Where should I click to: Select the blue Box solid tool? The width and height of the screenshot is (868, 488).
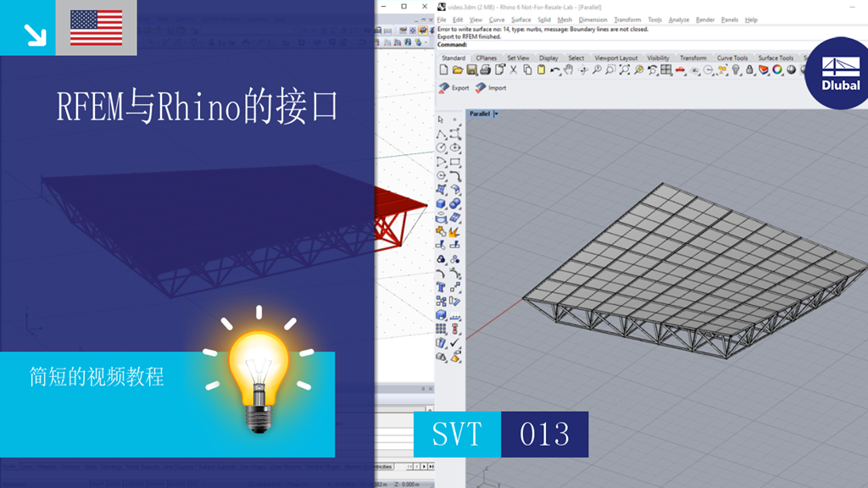point(441,204)
